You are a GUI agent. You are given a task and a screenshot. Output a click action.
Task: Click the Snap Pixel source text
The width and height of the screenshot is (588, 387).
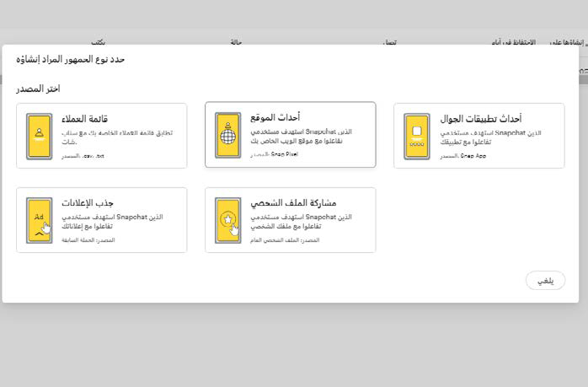274,154
